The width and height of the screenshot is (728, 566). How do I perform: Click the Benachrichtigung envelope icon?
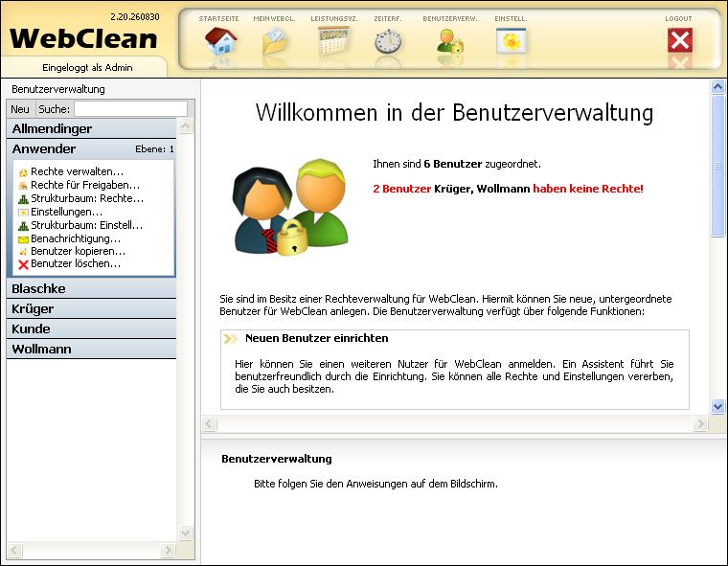tap(23, 239)
